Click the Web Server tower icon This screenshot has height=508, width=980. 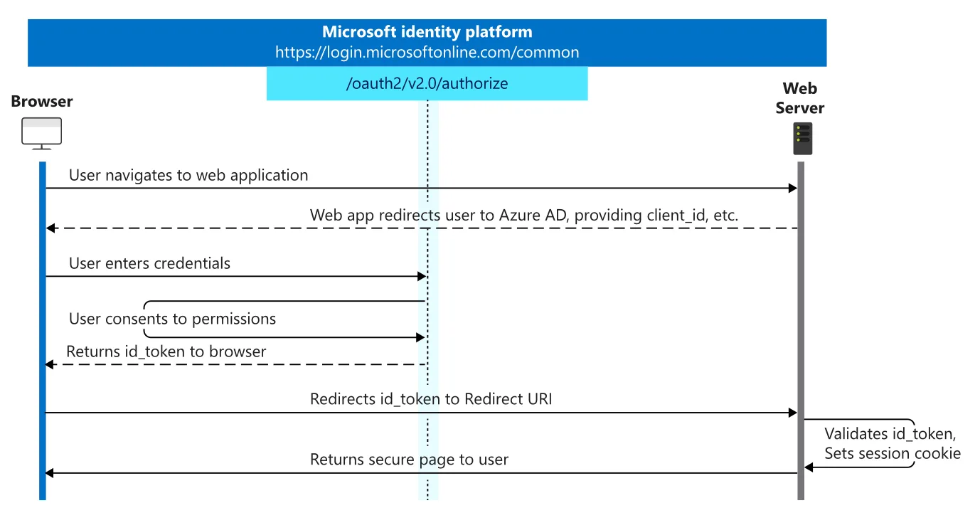coord(803,139)
